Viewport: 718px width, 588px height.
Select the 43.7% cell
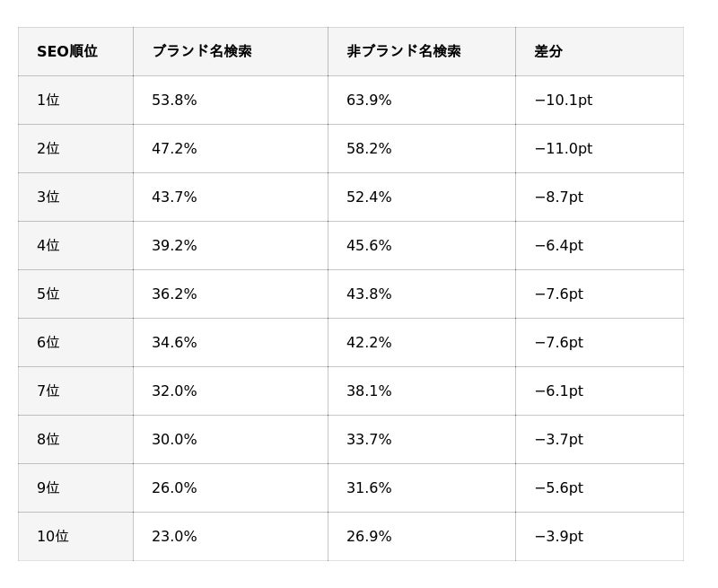click(x=231, y=197)
